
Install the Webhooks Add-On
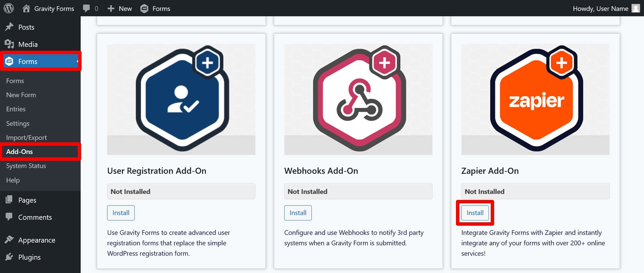point(298,213)
